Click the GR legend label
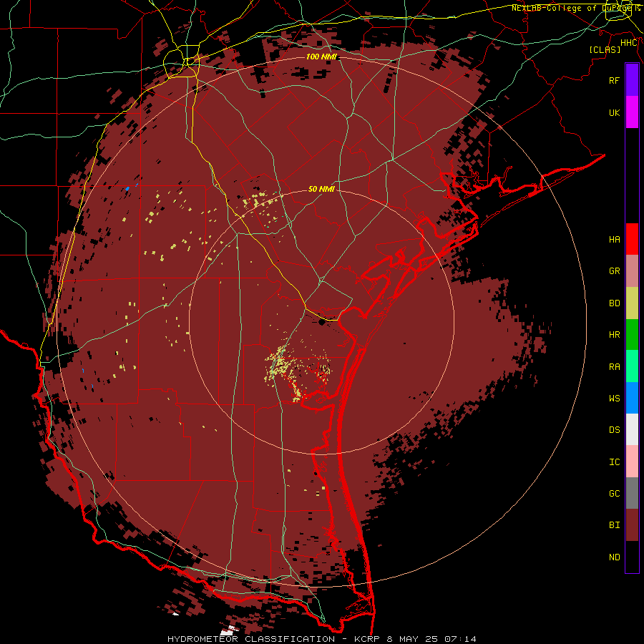 click(615, 271)
